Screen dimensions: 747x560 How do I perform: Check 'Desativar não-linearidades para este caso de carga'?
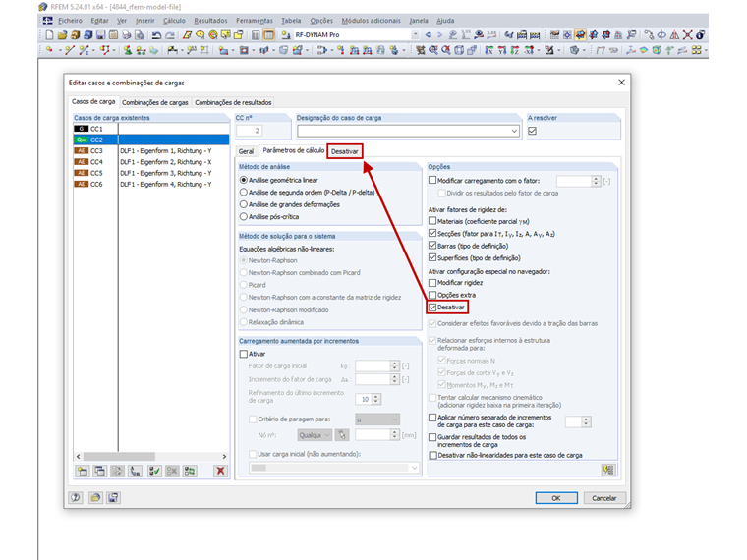pos(432,455)
